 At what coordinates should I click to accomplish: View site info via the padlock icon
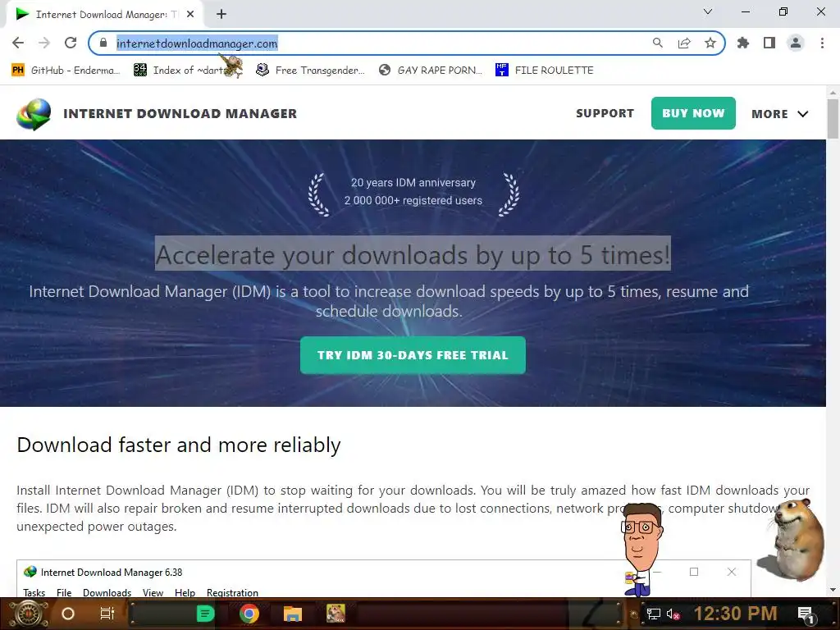103,43
